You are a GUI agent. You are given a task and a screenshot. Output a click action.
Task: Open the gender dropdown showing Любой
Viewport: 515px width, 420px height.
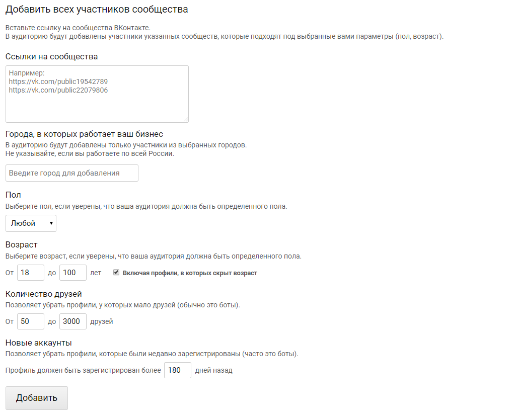coord(31,223)
